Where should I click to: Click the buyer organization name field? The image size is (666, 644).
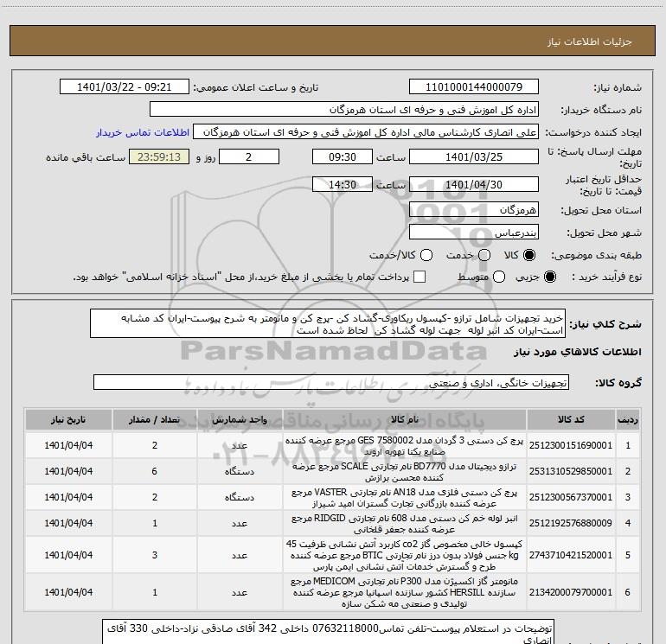(x=344, y=110)
